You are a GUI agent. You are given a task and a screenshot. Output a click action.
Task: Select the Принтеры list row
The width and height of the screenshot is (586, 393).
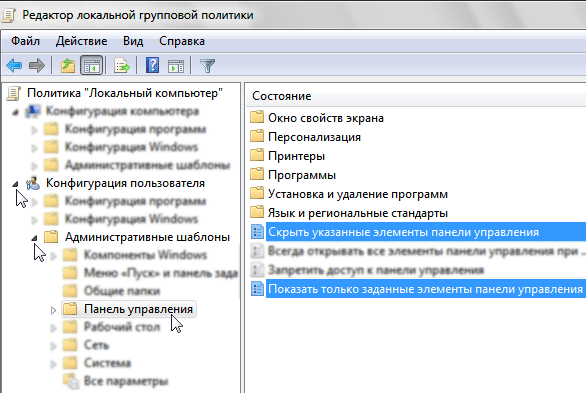(x=296, y=156)
